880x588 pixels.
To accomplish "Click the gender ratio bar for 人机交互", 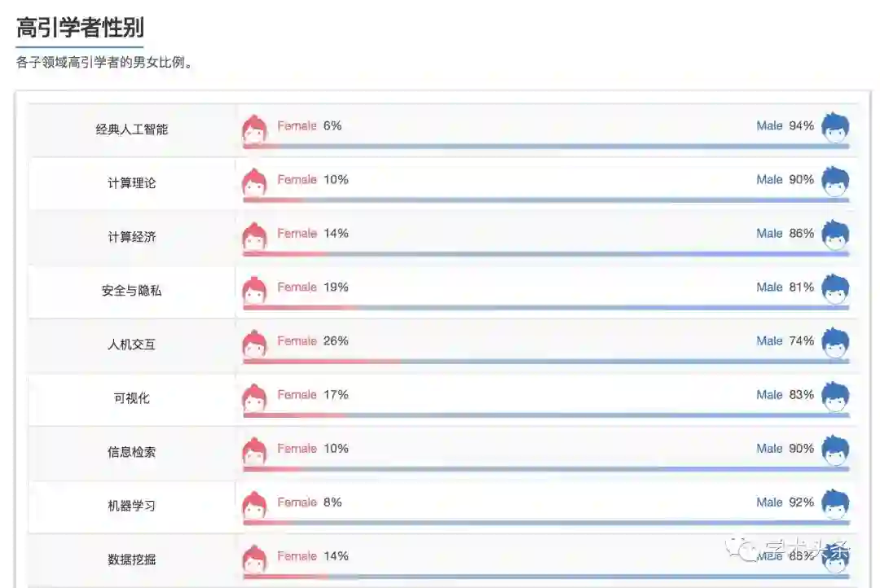I will [x=546, y=361].
